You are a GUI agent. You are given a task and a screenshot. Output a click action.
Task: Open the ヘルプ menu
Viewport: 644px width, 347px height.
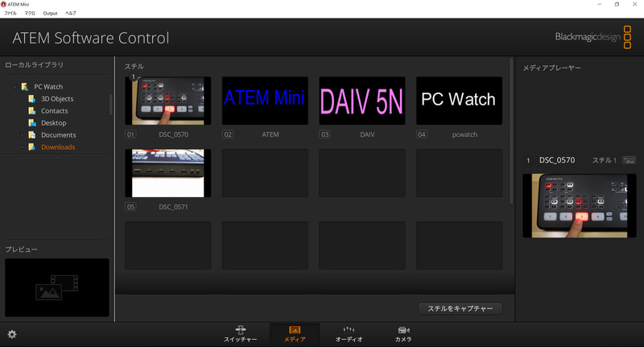(70, 13)
